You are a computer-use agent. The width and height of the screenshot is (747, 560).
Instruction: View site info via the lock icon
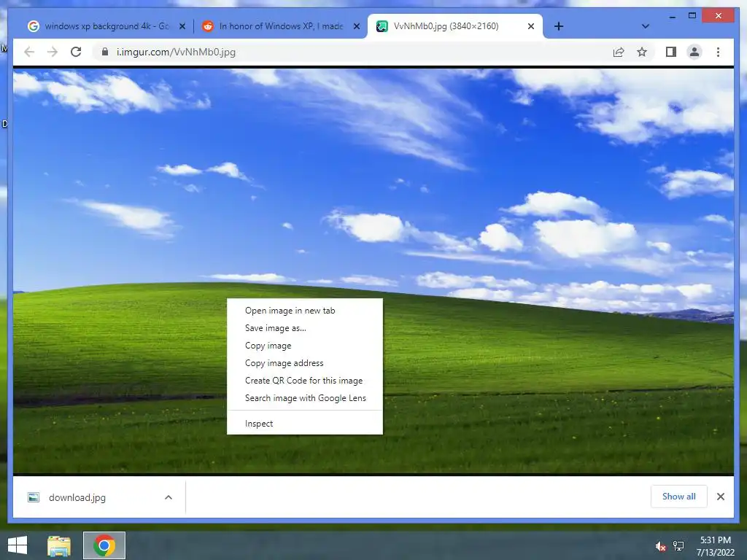coord(105,52)
